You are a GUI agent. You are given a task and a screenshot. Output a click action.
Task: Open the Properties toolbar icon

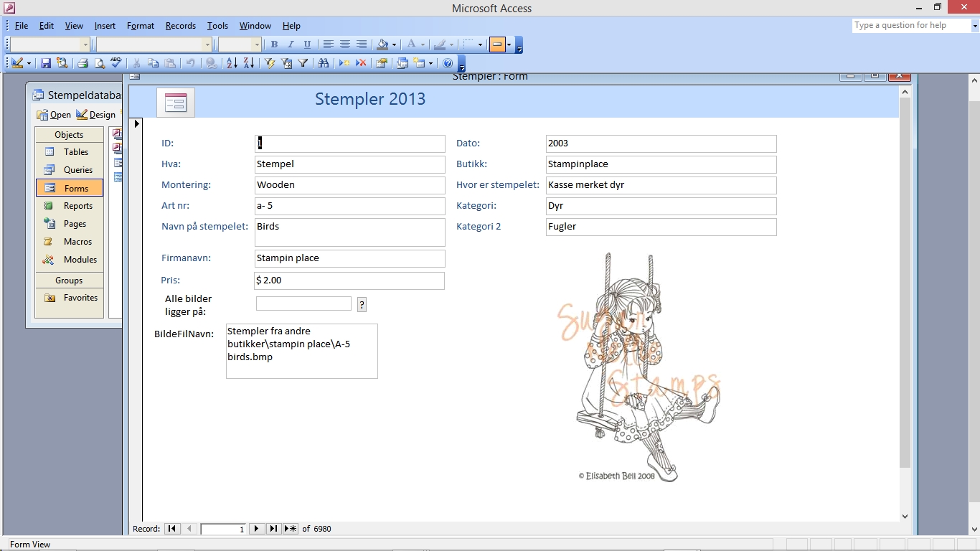pyautogui.click(x=382, y=63)
